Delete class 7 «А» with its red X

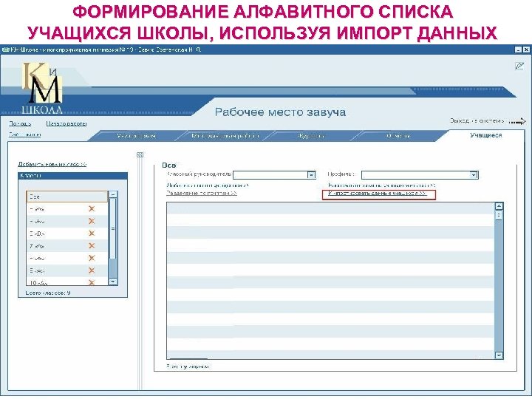92,245
